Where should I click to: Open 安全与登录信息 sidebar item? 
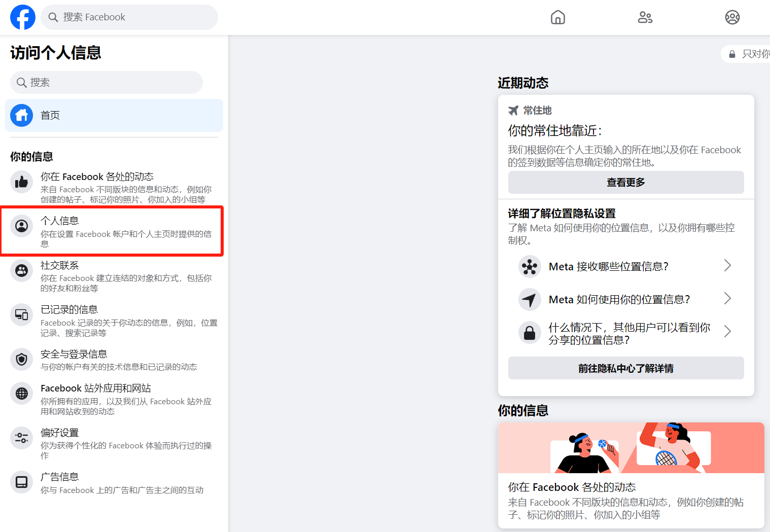coord(114,360)
